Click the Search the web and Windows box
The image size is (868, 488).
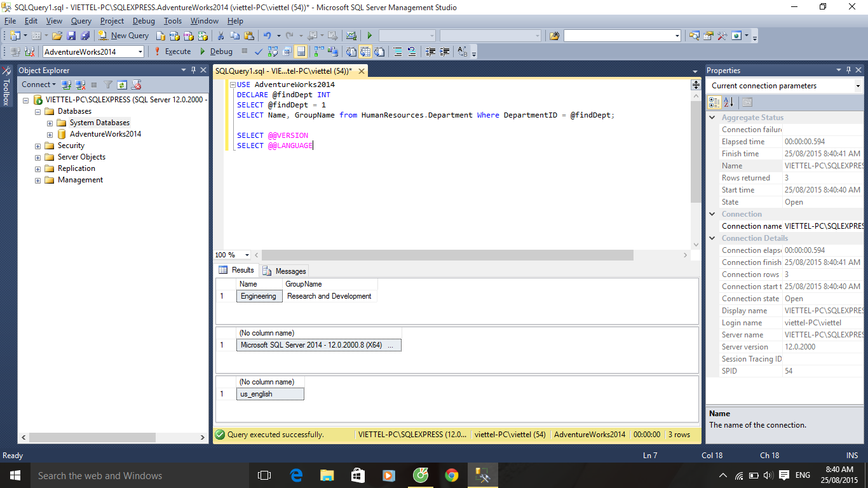139,475
